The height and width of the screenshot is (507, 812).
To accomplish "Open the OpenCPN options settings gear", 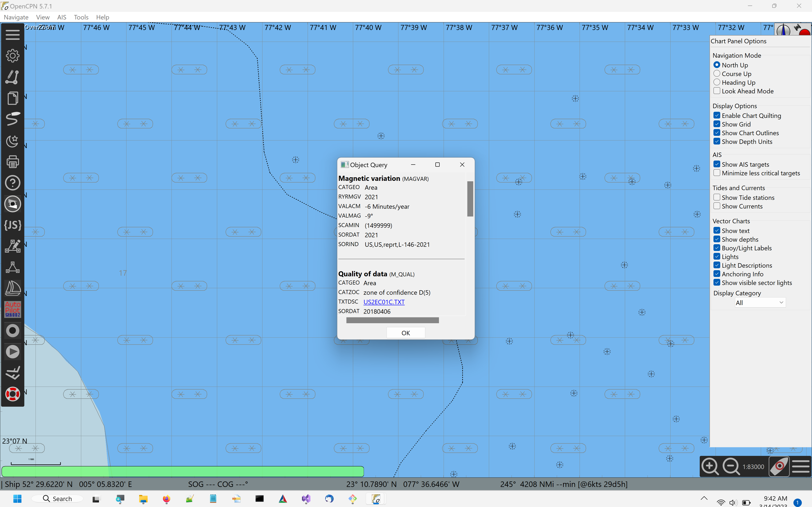I will (x=12, y=56).
